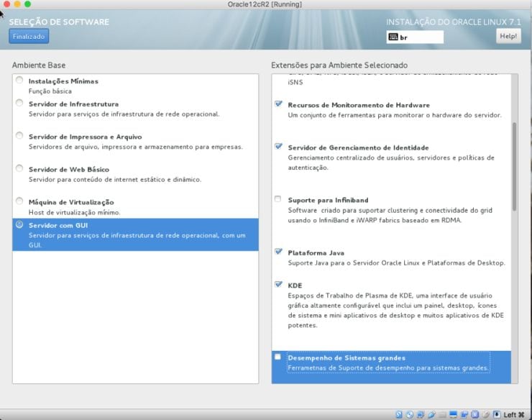532x420 pixels.
Task: Select Máquina de Virtualização radio button
Action: pos(19,201)
